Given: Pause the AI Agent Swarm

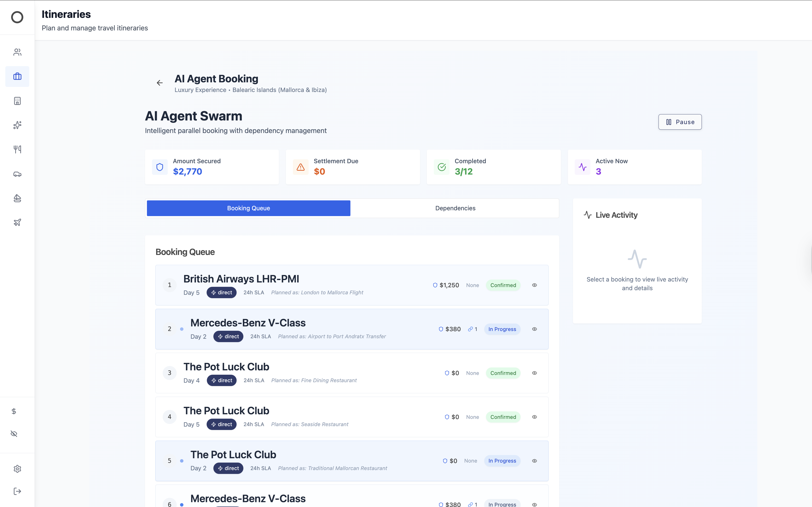Looking at the screenshot, I should pos(680,122).
